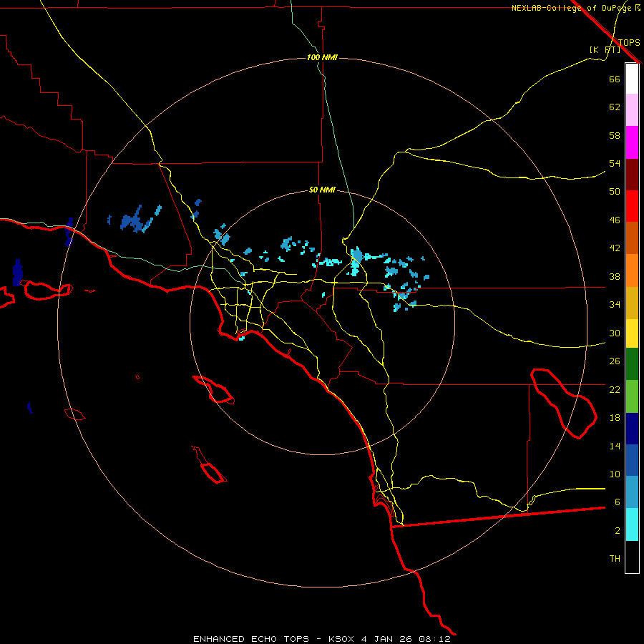Click the "50" legend value
The height and width of the screenshot is (644, 644).
point(615,191)
